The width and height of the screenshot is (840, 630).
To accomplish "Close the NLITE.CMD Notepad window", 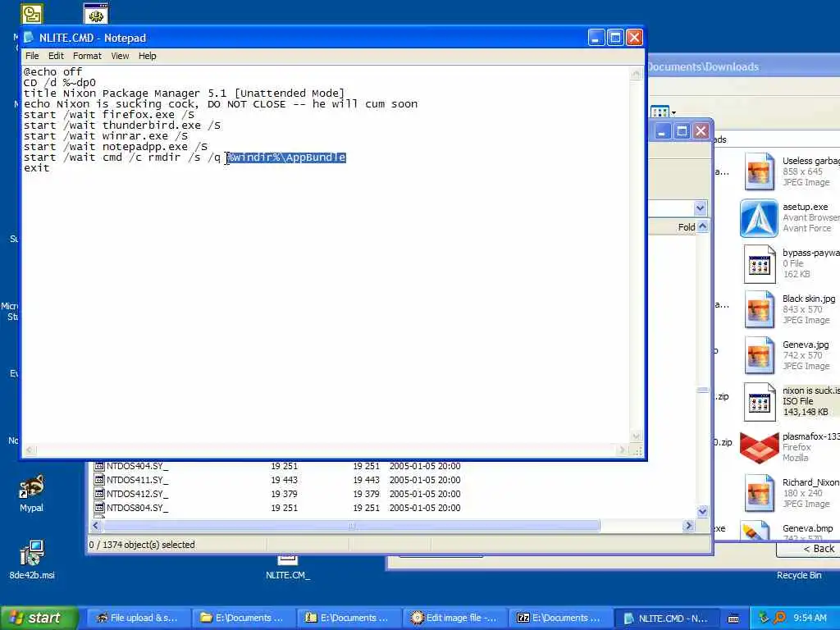I will click(x=634, y=38).
